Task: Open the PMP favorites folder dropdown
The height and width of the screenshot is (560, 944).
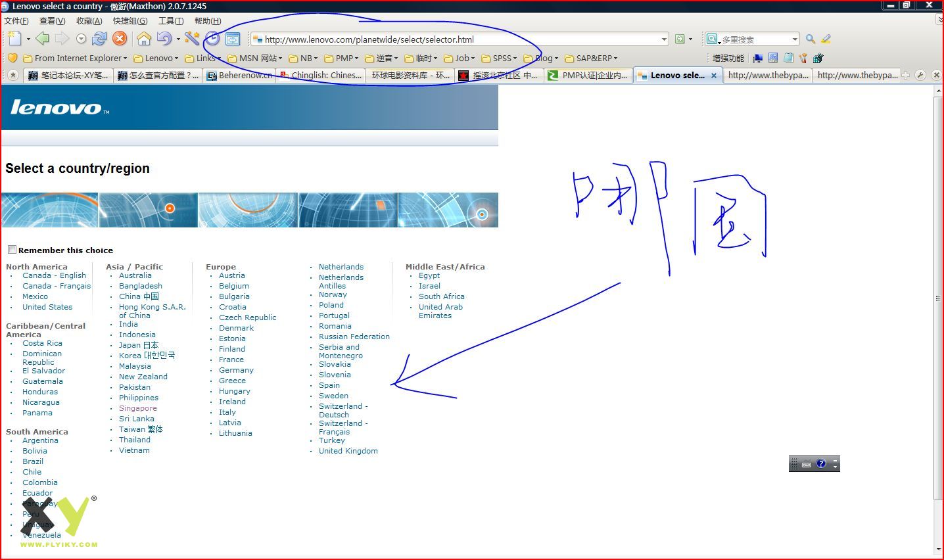Action: (341, 58)
